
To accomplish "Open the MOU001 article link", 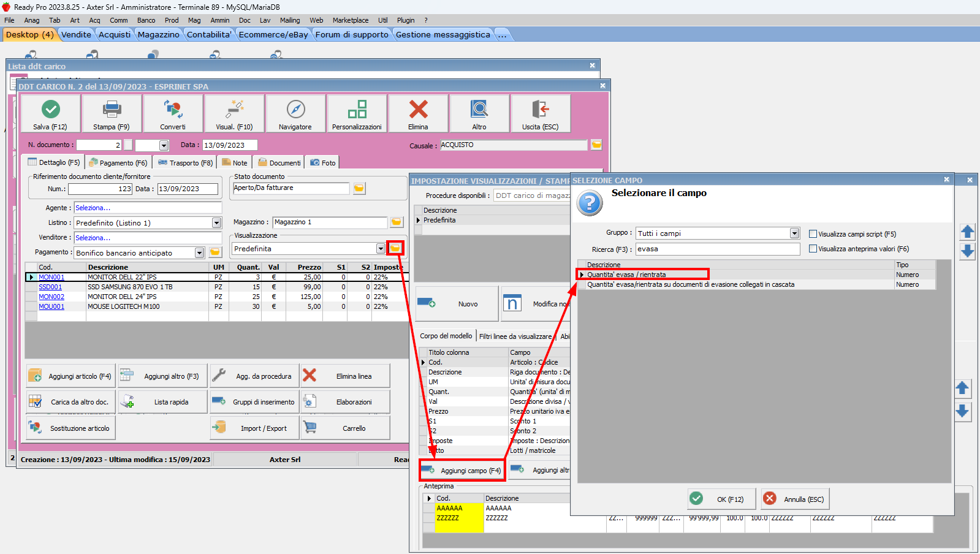I will coord(51,306).
